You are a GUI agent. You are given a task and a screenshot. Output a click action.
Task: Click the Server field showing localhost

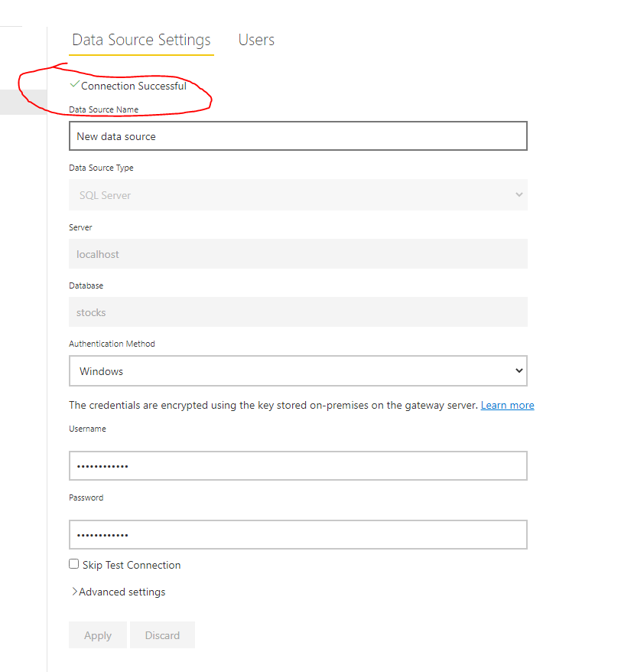pos(298,253)
